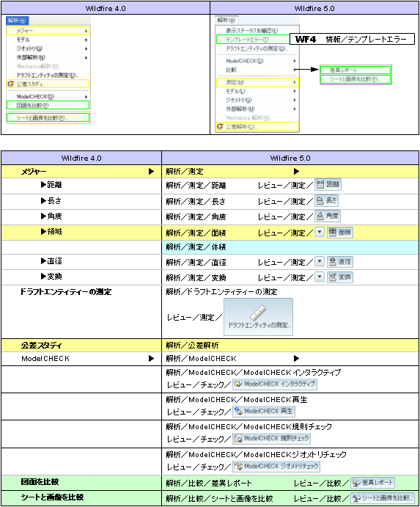Click the 直径 measure button icon
420x507 pixels.
point(340,262)
